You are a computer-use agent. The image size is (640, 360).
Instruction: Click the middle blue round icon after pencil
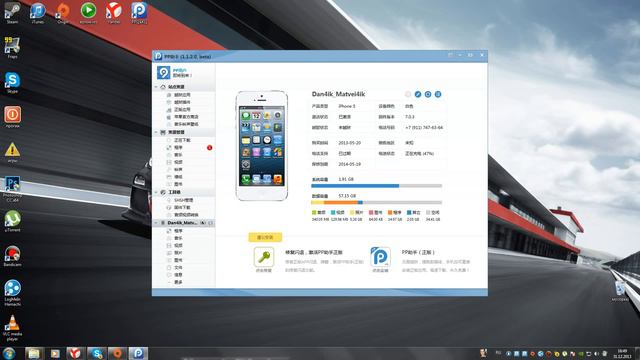point(428,94)
